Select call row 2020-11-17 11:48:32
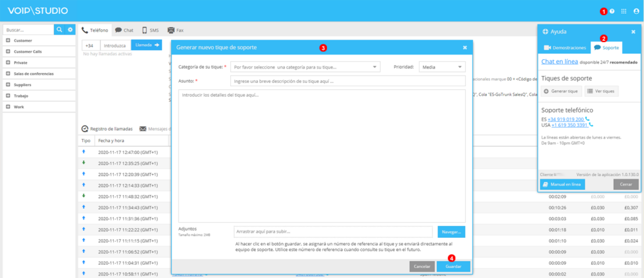The width and height of the screenshot is (644, 278). pyautogui.click(x=127, y=196)
